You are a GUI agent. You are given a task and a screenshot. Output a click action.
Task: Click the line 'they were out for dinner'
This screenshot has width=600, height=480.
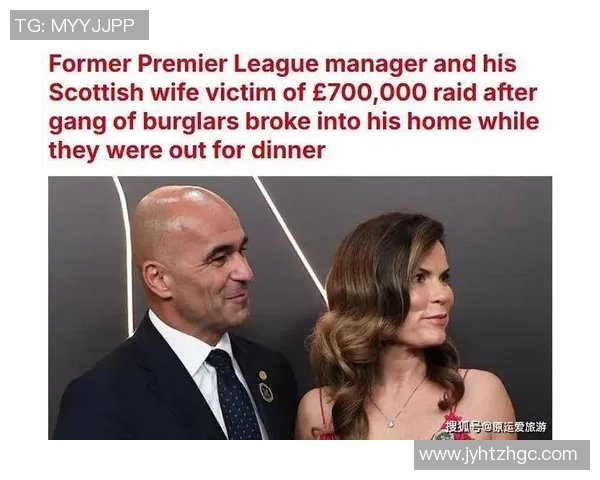(187, 150)
